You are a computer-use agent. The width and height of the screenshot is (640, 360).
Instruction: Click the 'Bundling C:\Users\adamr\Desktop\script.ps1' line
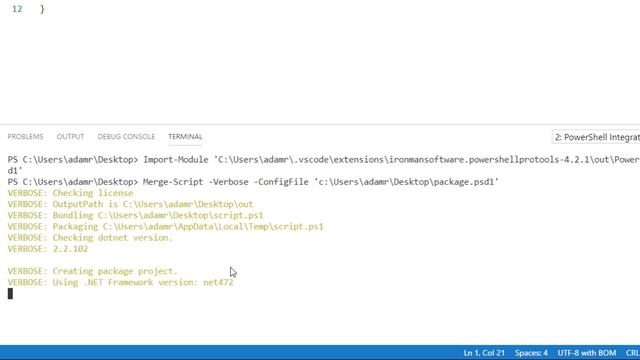coord(136,216)
